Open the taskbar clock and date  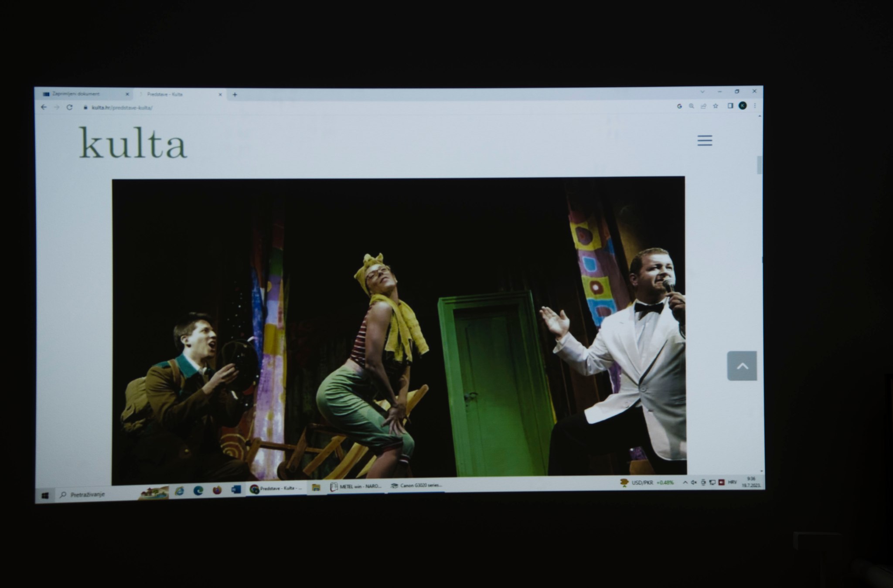(750, 482)
